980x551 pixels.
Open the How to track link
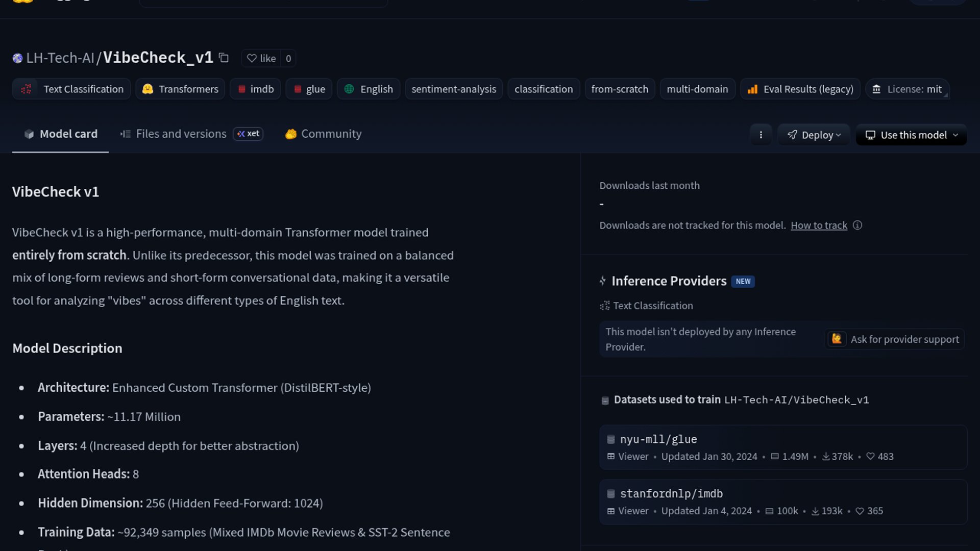point(819,225)
